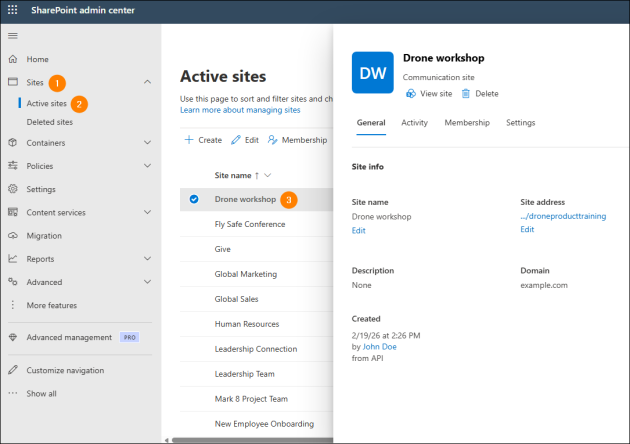Uncheck the Drone workshop row checkmark
The image size is (630, 444).
194,199
